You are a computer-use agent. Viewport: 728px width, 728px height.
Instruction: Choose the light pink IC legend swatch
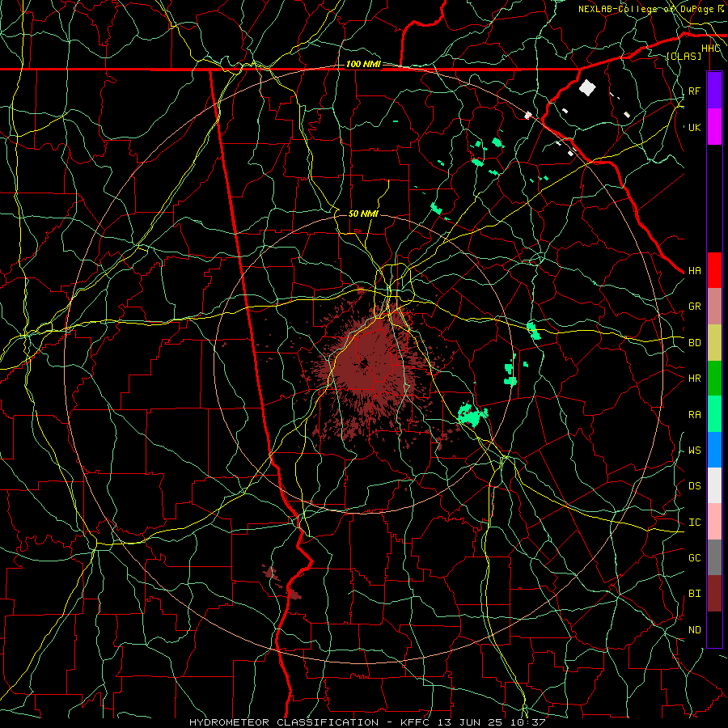[x=714, y=522]
